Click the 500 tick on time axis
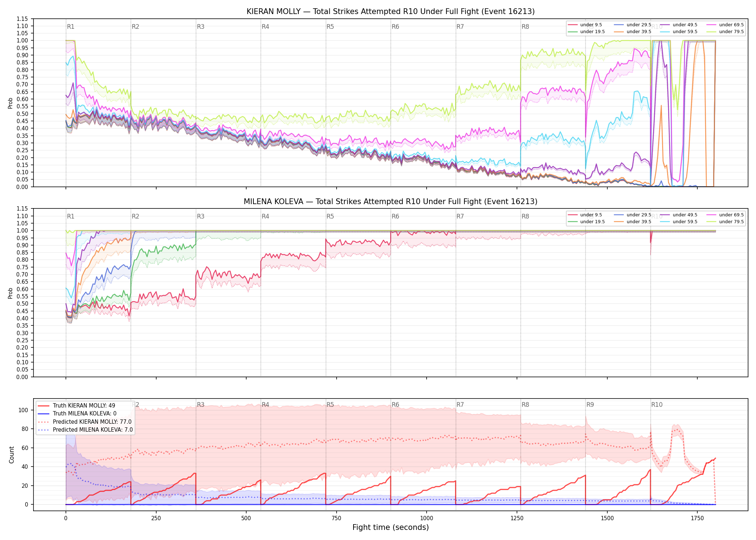The height and width of the screenshot is (540, 756). click(x=246, y=518)
